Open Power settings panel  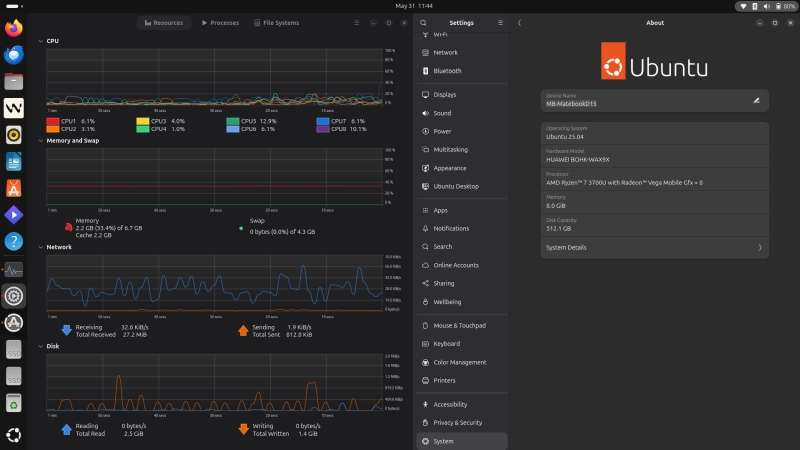coord(462,132)
